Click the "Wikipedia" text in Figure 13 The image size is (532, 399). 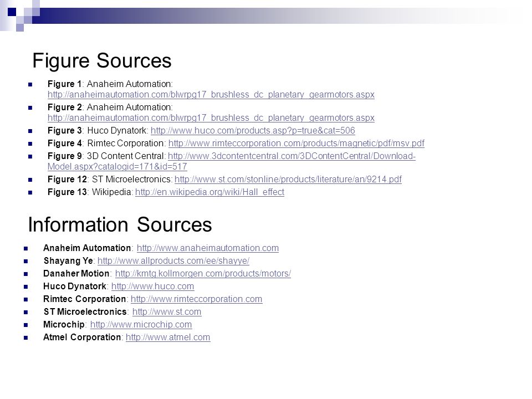click(x=111, y=192)
